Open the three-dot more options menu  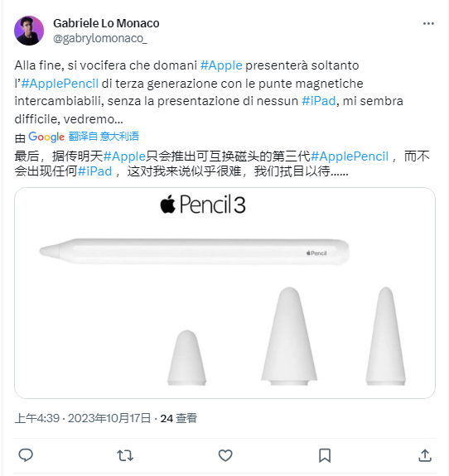tap(428, 24)
